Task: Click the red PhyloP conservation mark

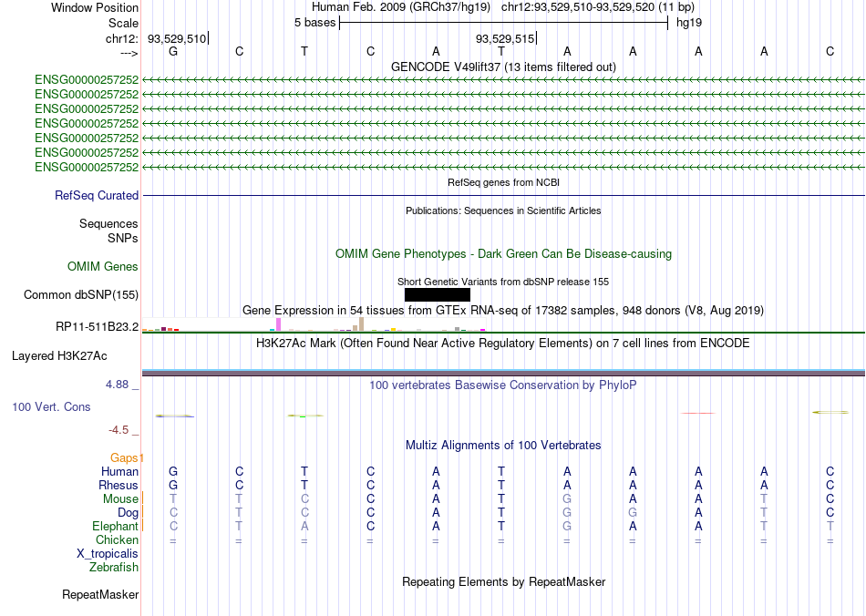Action: tap(698, 413)
